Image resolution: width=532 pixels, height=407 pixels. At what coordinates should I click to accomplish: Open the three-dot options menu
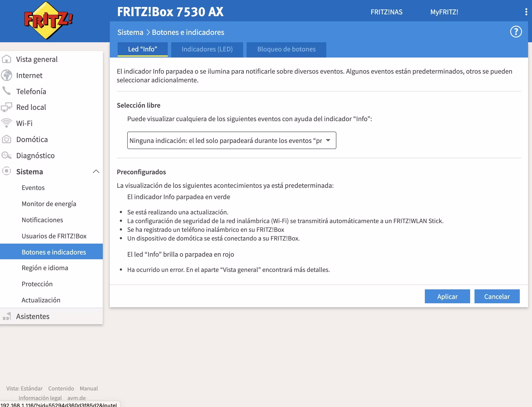click(526, 12)
